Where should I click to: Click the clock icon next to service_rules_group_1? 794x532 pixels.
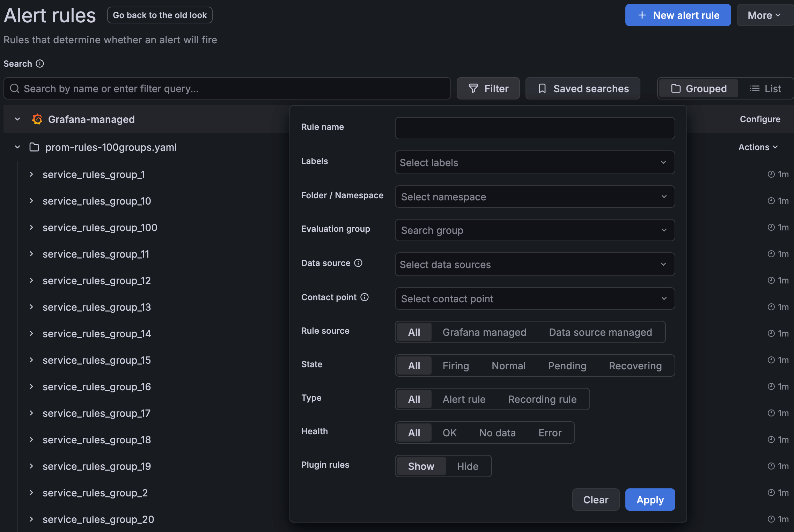(771, 174)
